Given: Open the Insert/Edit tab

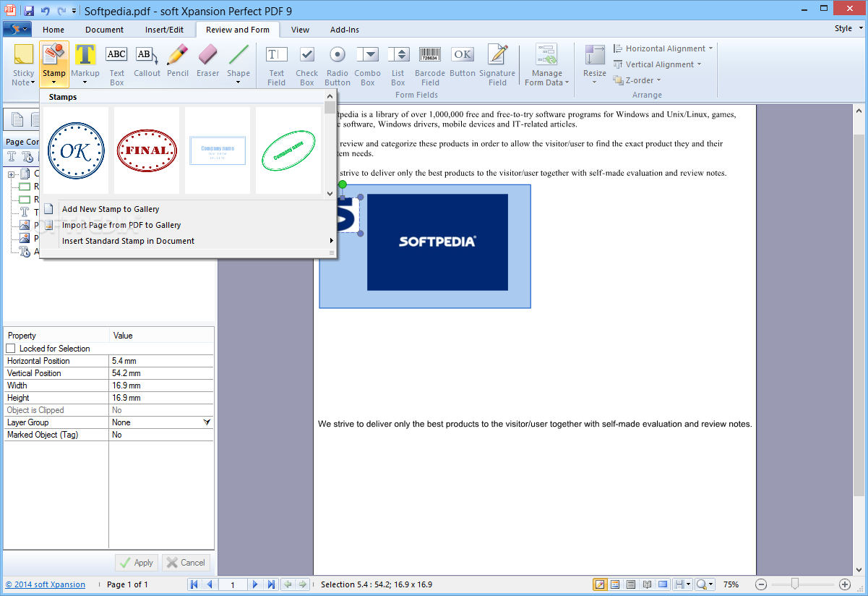Looking at the screenshot, I should click(x=164, y=30).
